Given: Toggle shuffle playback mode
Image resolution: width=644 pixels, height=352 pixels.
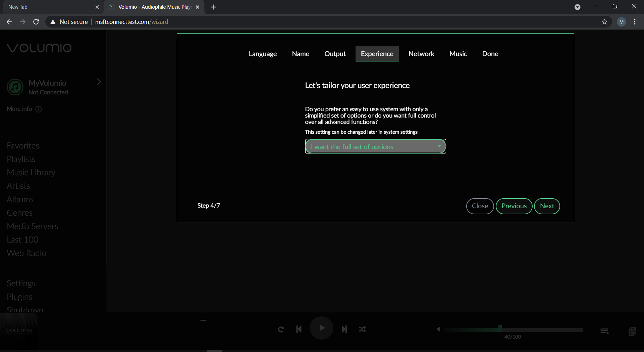Looking at the screenshot, I should coord(362,329).
